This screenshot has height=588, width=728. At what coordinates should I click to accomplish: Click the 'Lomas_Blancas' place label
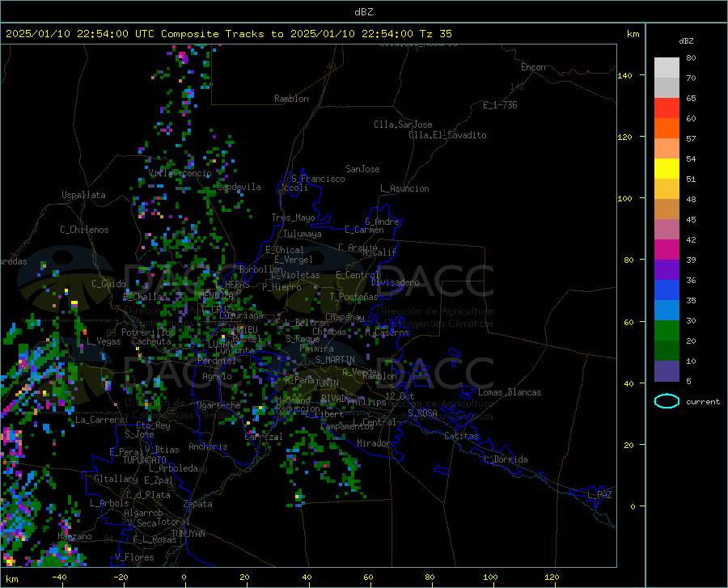pos(510,392)
